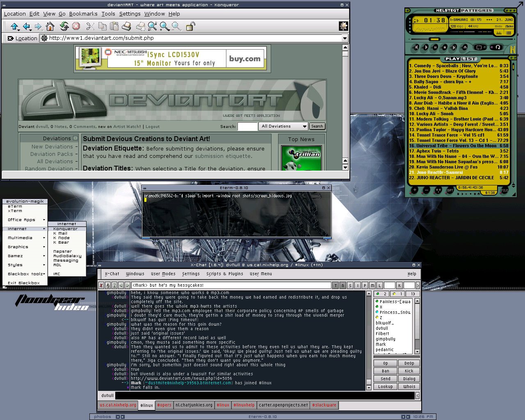Click the eject button in music player
525x420 pixels.
pyautogui.click(x=465, y=48)
